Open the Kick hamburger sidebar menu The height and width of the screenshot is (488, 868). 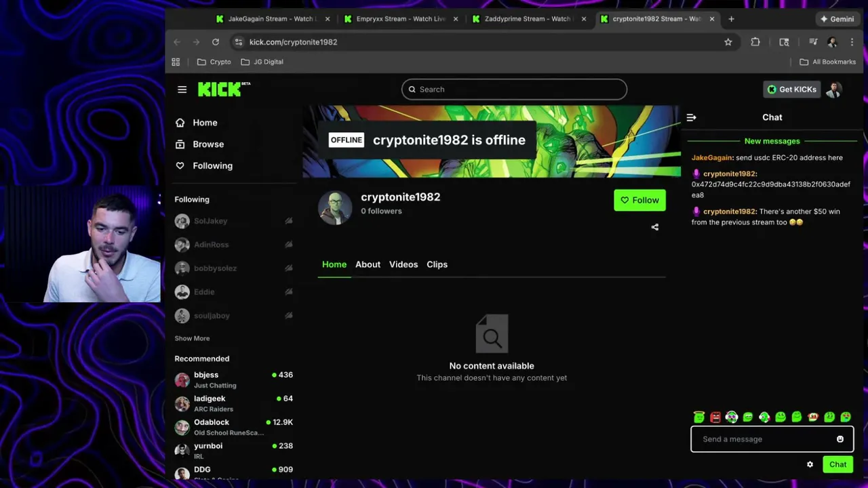(x=182, y=89)
